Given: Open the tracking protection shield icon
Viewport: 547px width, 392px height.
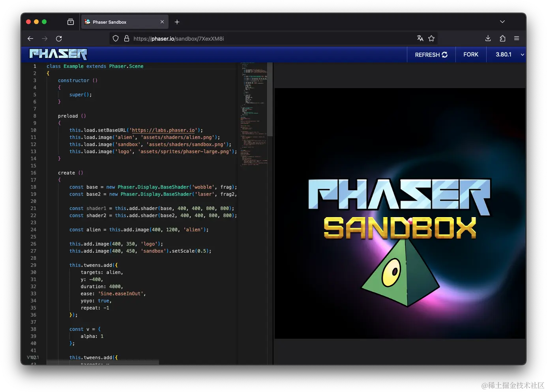Looking at the screenshot, I should [116, 38].
